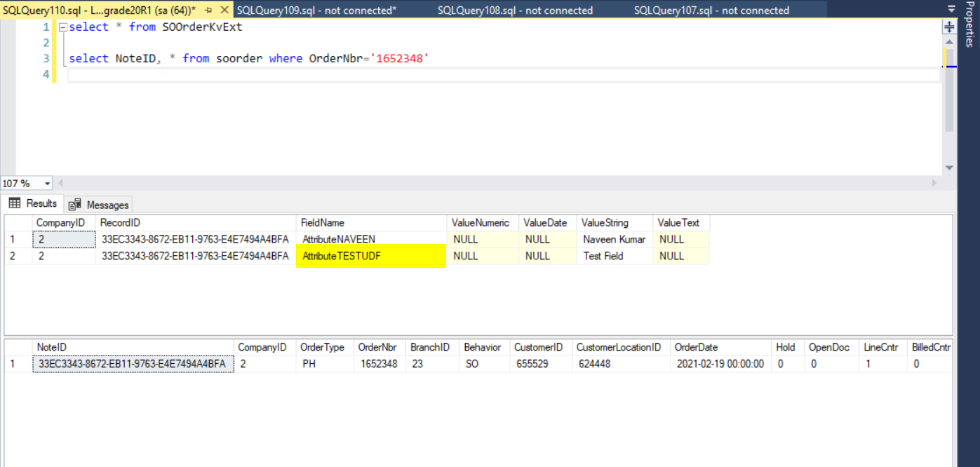Click the BilledCntr column header
Image resolution: width=980 pixels, height=467 pixels.
tap(930, 347)
